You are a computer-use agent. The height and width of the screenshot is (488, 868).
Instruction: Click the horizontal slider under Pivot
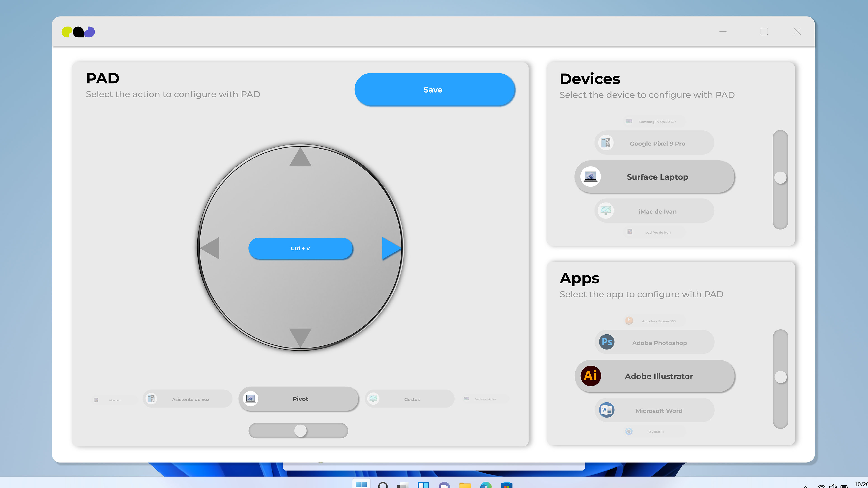[x=300, y=431]
